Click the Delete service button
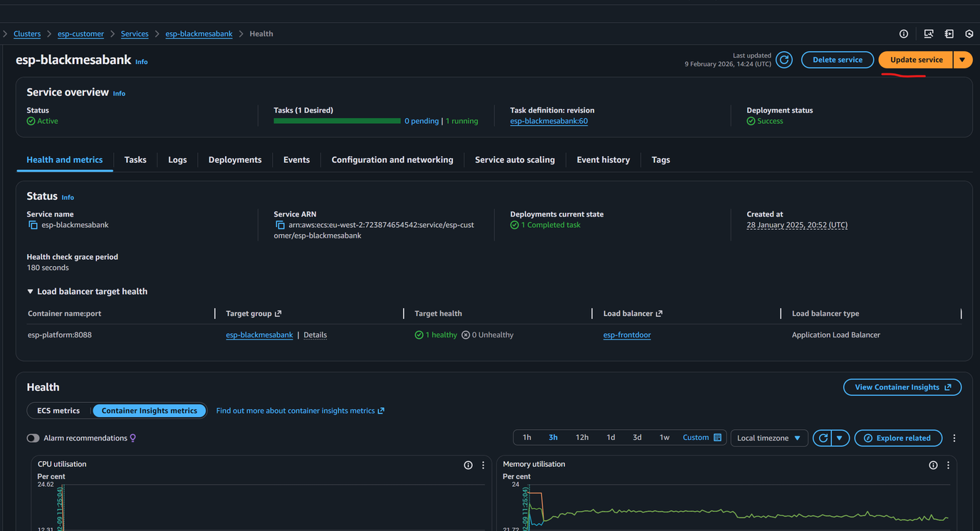 tap(838, 60)
